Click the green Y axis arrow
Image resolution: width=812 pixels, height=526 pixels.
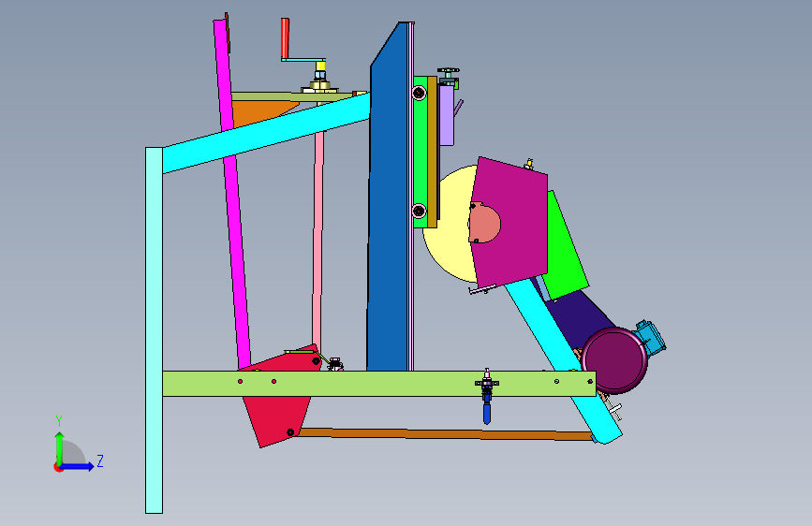click(60, 447)
